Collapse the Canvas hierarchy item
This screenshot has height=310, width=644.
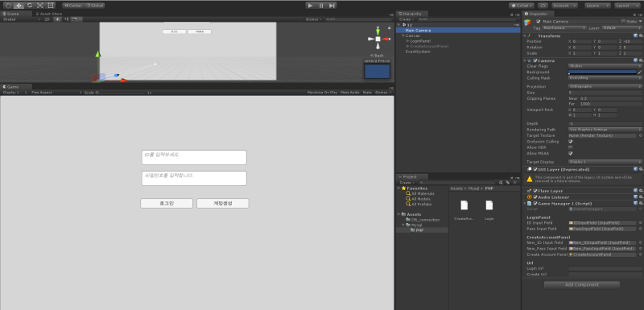point(403,35)
